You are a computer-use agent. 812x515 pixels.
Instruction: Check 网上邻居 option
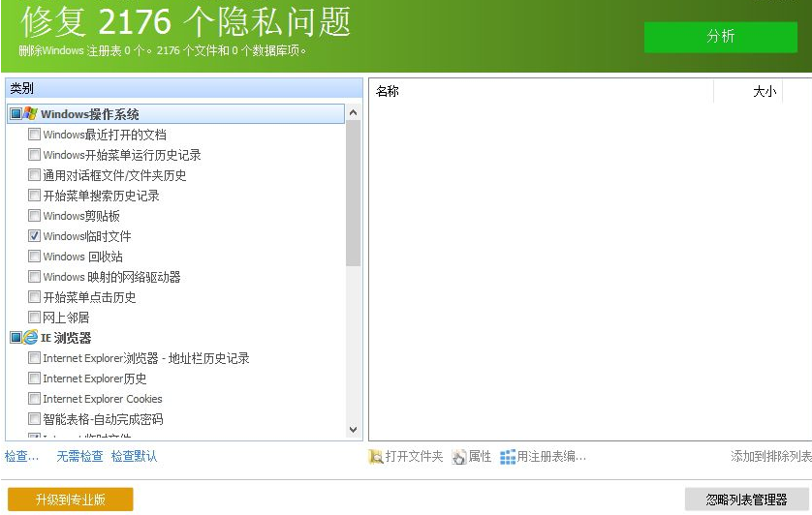(x=34, y=317)
